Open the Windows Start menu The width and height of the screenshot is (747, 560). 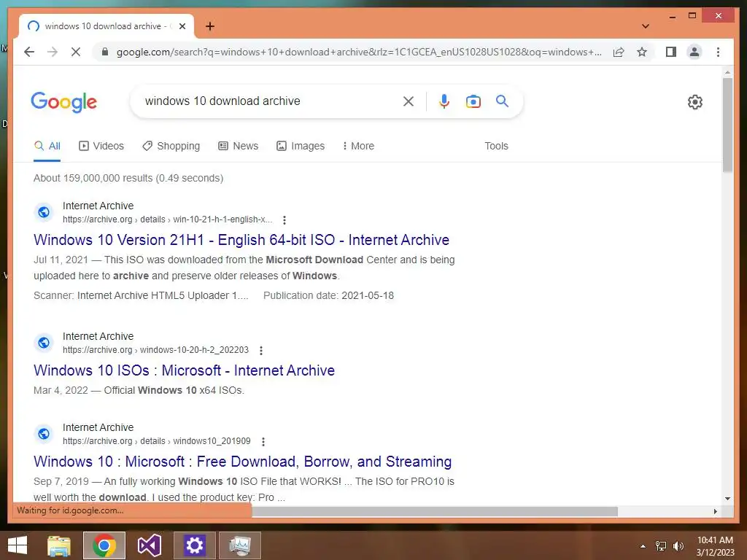[18, 545]
